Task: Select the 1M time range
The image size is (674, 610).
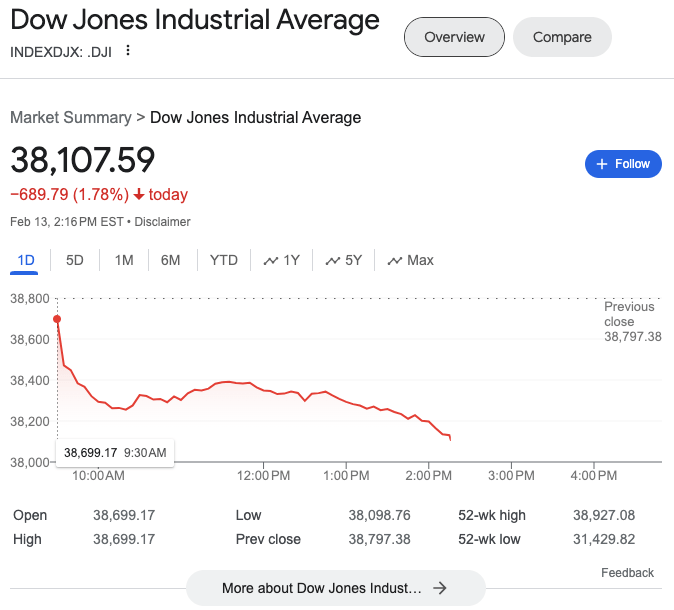Action: pos(124,260)
